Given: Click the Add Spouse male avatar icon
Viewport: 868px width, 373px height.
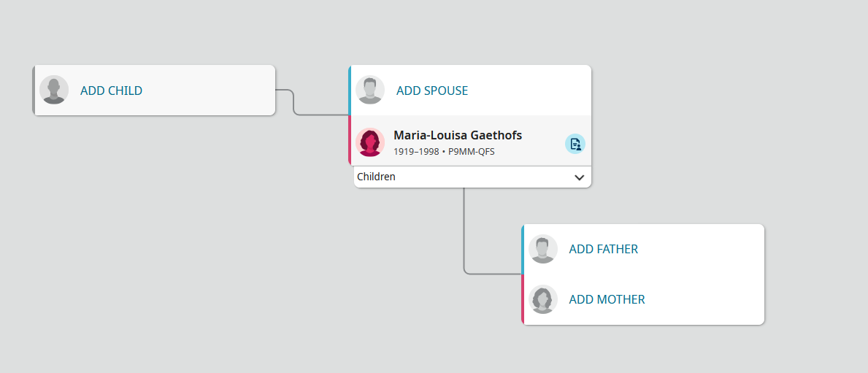Looking at the screenshot, I should pos(370,91).
